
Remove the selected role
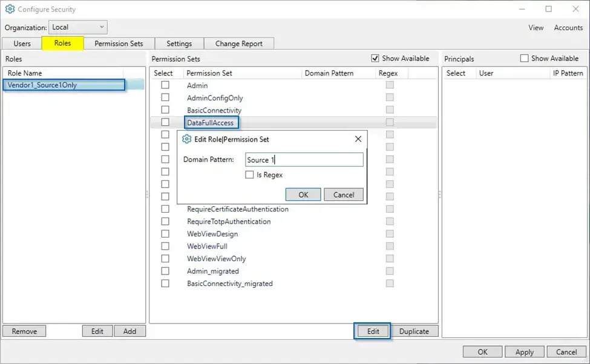[x=24, y=331]
